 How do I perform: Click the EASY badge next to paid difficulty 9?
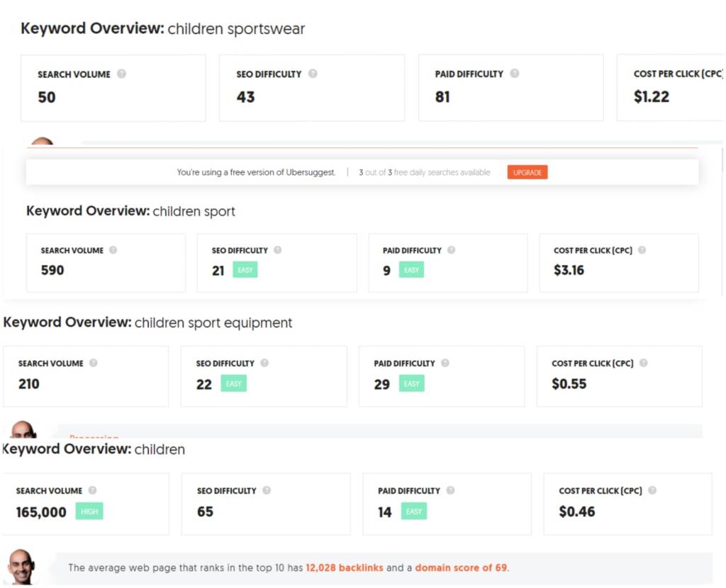pos(411,270)
